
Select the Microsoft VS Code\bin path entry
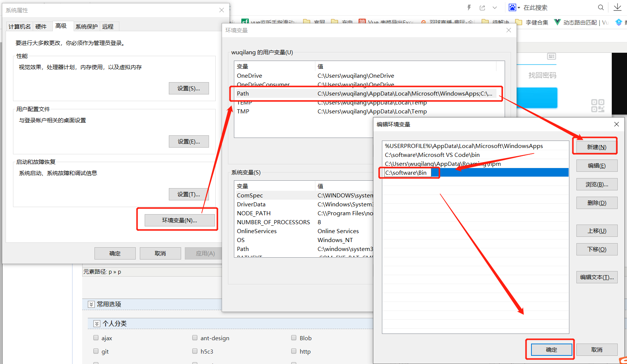pyautogui.click(x=476, y=155)
